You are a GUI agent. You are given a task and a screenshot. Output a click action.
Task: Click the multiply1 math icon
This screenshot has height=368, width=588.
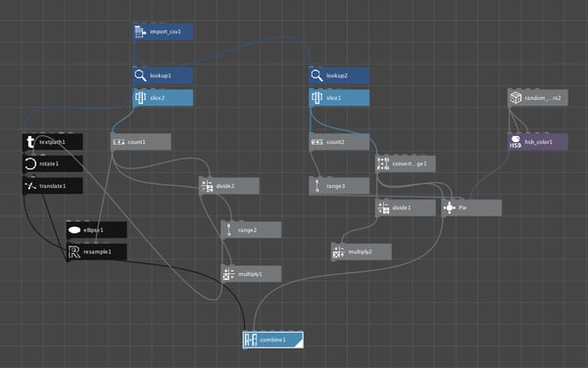[x=228, y=274]
